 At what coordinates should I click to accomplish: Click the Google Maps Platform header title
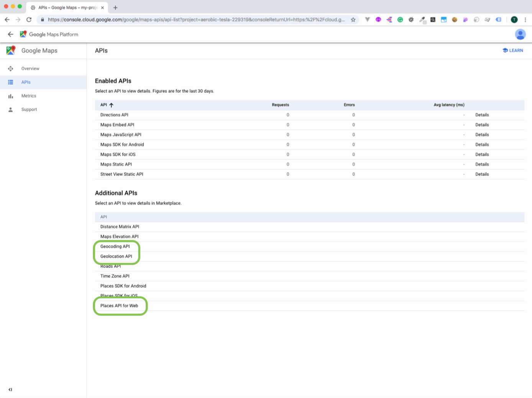(x=54, y=34)
